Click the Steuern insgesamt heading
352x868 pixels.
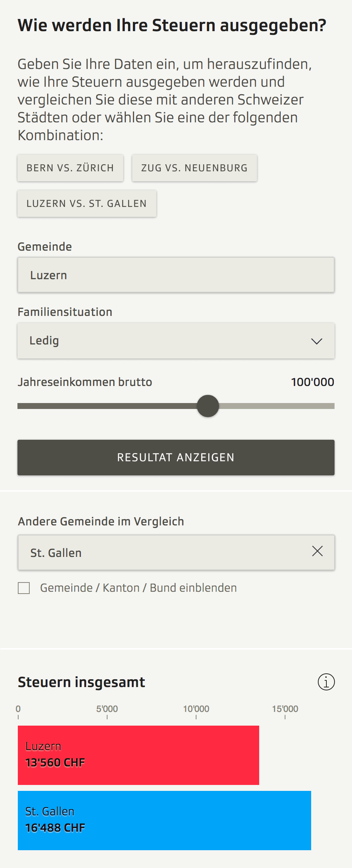point(81,682)
